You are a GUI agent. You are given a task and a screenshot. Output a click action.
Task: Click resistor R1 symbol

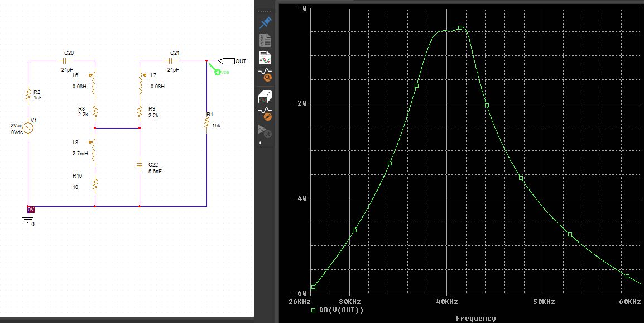pyautogui.click(x=206, y=123)
